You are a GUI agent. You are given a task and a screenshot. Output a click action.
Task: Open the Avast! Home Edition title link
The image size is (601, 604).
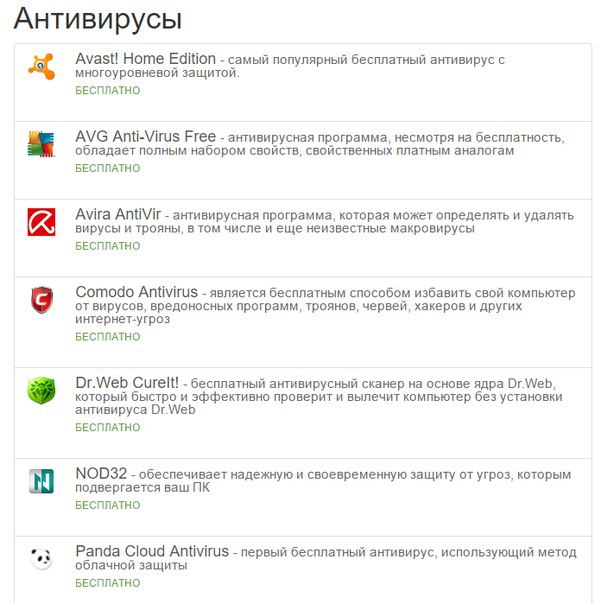point(146,59)
